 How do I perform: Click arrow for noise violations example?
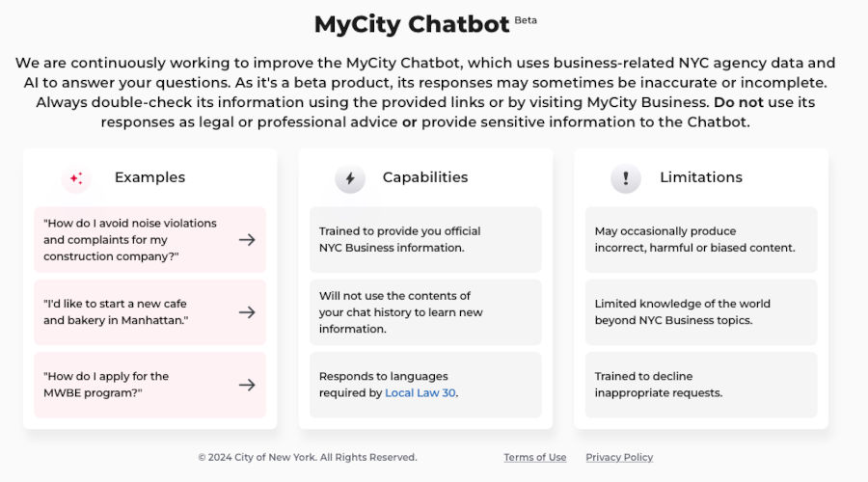click(x=247, y=240)
